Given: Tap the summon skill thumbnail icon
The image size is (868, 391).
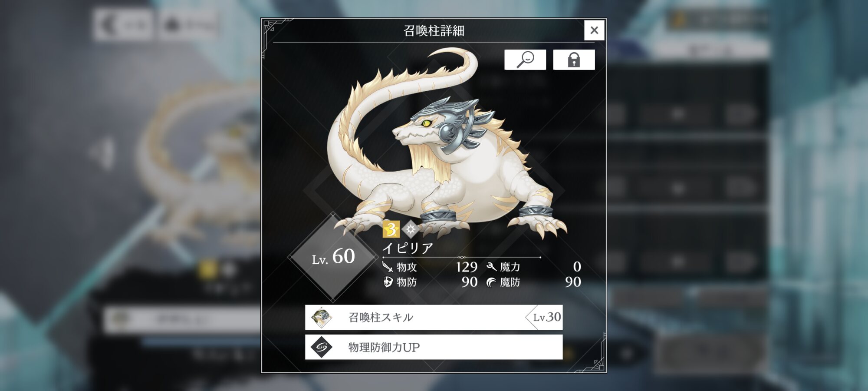Looking at the screenshot, I should click(322, 318).
